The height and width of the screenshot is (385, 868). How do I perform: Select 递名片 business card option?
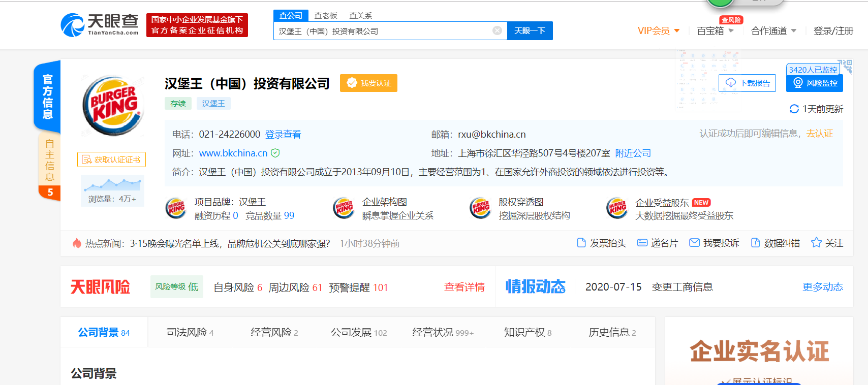point(657,243)
